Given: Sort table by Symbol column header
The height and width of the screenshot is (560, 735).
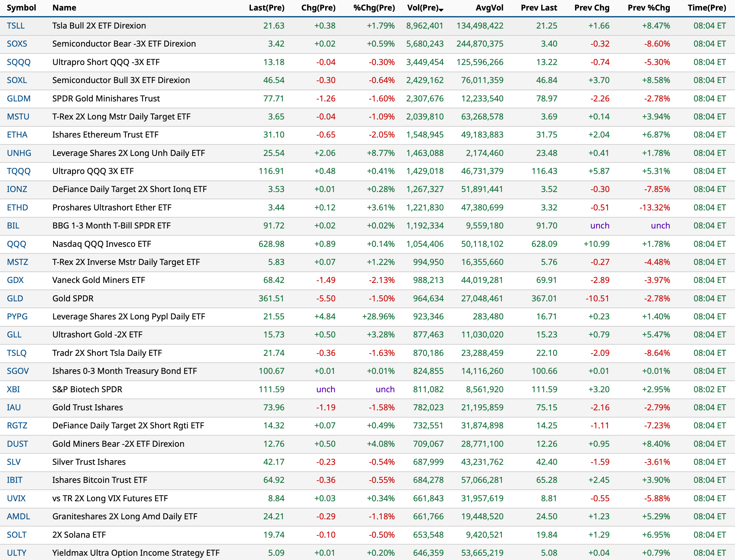Looking at the screenshot, I should point(21,8).
